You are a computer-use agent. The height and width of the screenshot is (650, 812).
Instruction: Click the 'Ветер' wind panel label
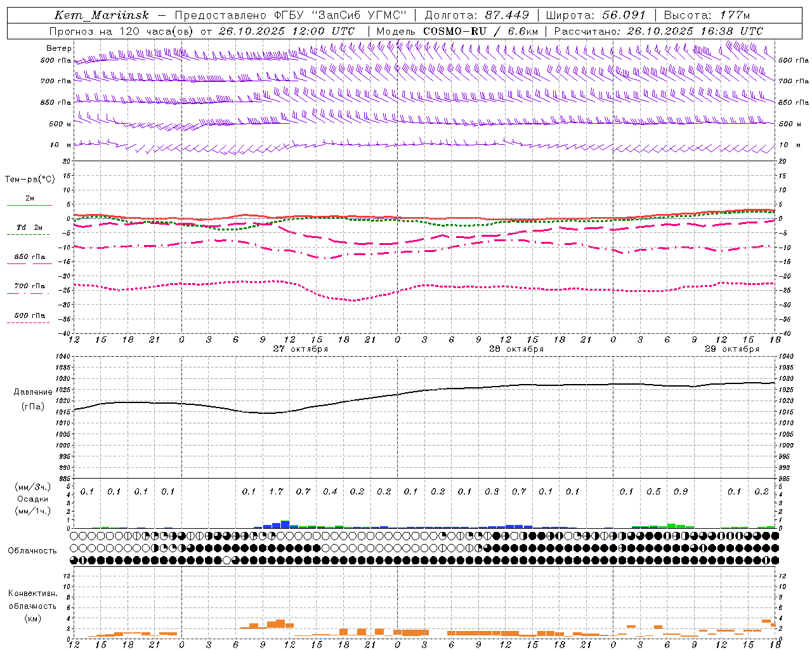[x=59, y=48]
